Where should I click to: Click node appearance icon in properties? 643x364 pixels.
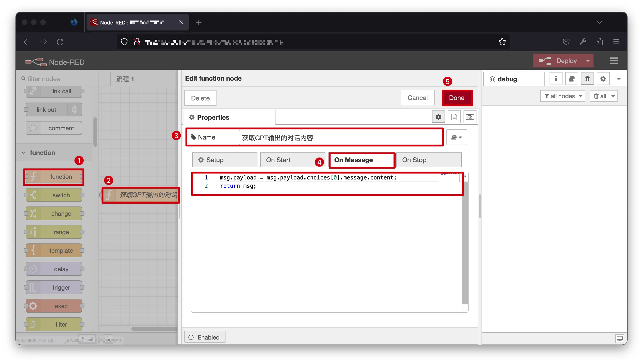tap(470, 117)
